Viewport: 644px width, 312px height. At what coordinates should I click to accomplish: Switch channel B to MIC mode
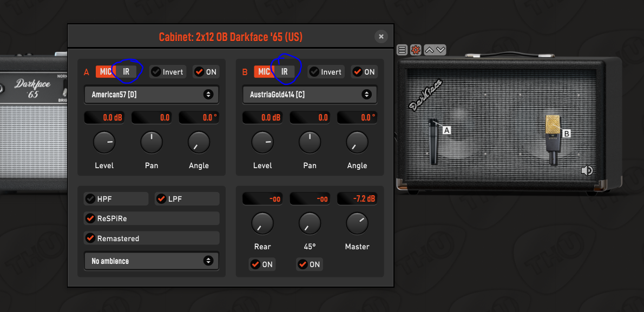(x=264, y=72)
